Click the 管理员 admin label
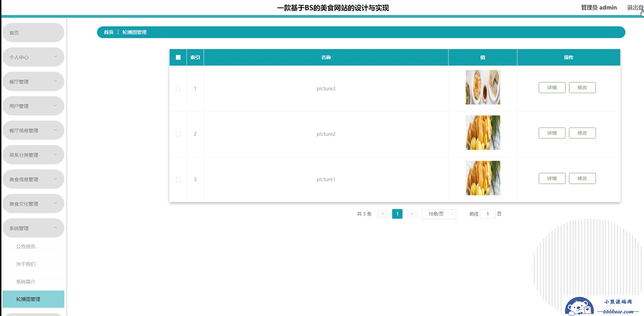Image resolution: width=644 pixels, height=316 pixels. (599, 8)
